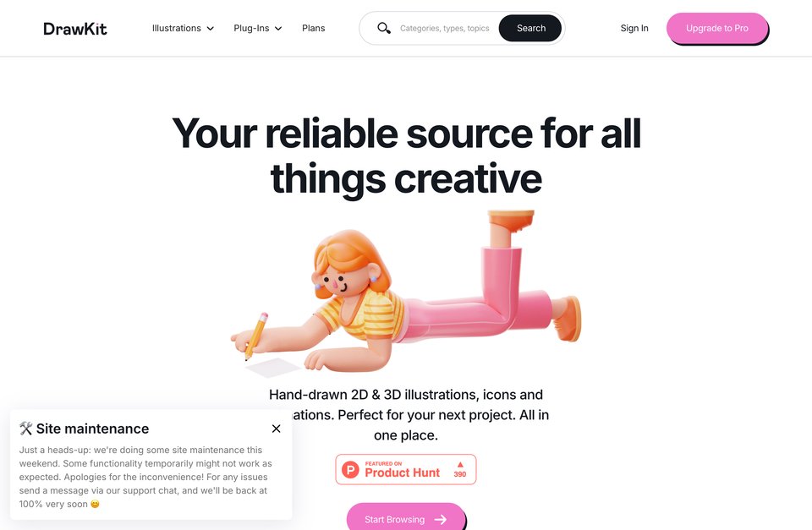812x530 pixels.
Task: Click the Product Hunt P logo icon
Action: tap(350, 469)
